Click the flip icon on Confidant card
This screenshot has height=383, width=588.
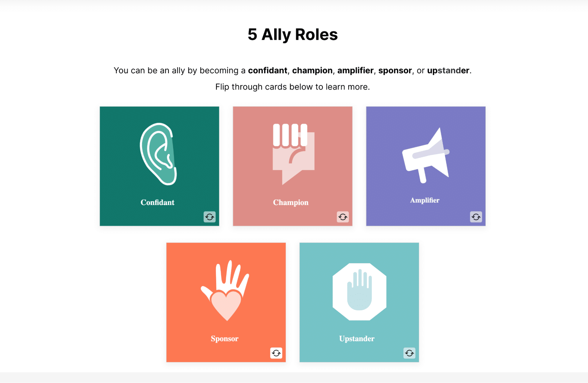209,217
